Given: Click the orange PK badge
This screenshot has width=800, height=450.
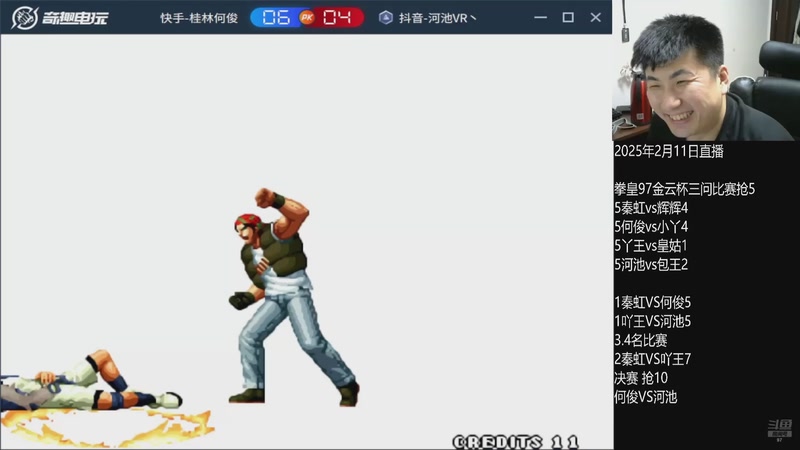Looking at the screenshot, I should pyautogui.click(x=307, y=17).
